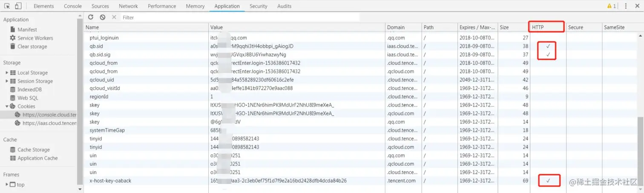Viewport: 644px width, 193px height.
Task: Click the 2049-12-31 expiry cell for qcloud_uid
Action: coord(477,80)
